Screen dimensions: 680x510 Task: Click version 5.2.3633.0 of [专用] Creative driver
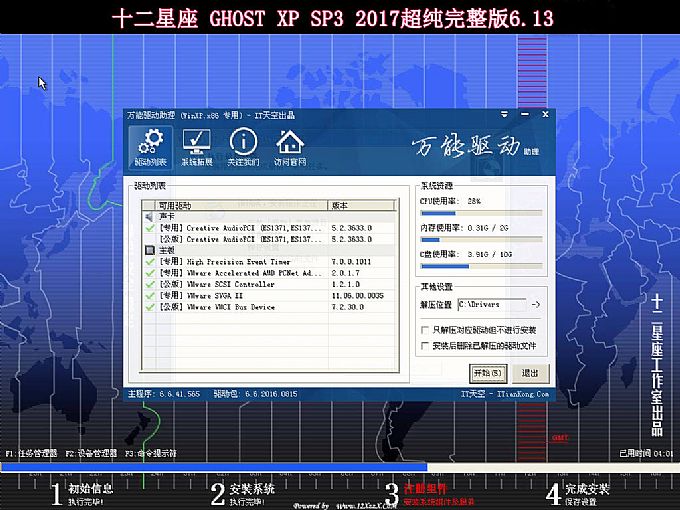[x=352, y=228]
